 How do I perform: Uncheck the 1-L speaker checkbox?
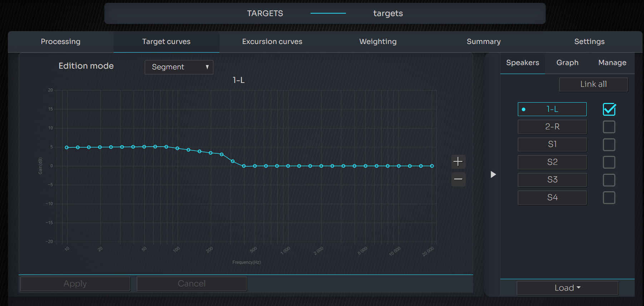(x=609, y=109)
